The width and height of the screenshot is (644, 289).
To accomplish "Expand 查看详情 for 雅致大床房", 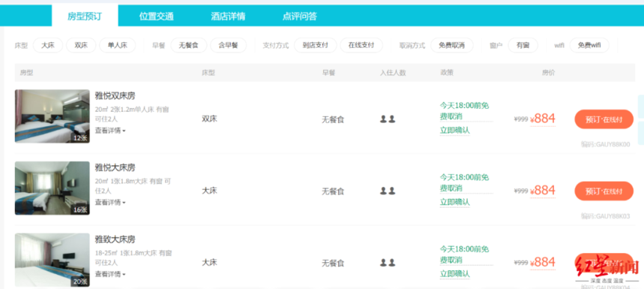I will pyautogui.click(x=110, y=274).
